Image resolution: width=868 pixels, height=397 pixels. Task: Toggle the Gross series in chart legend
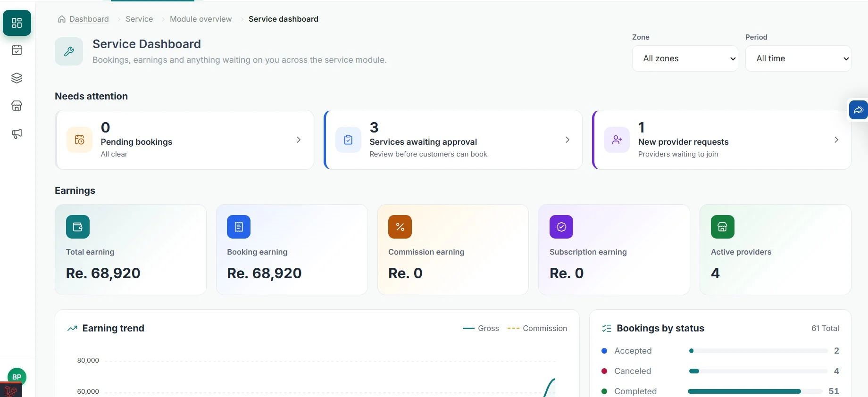coord(481,328)
